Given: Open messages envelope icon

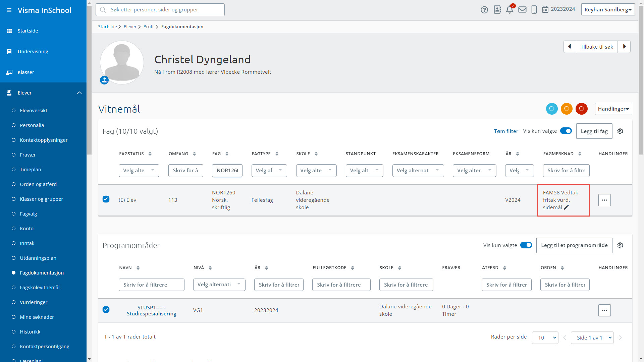Looking at the screenshot, I should [522, 10].
